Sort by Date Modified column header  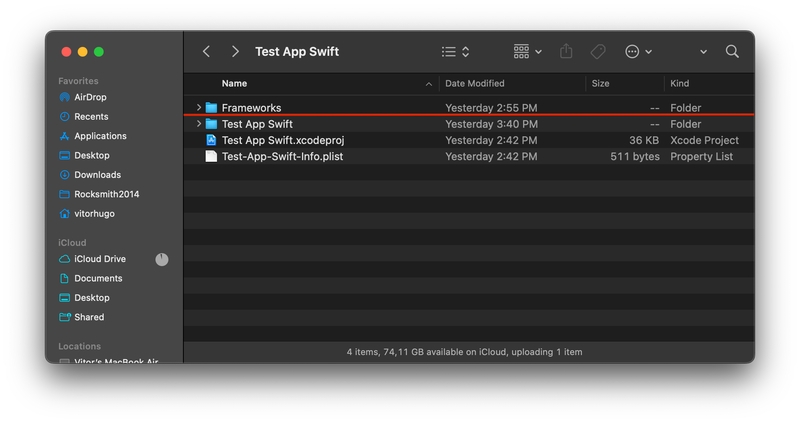click(x=475, y=84)
